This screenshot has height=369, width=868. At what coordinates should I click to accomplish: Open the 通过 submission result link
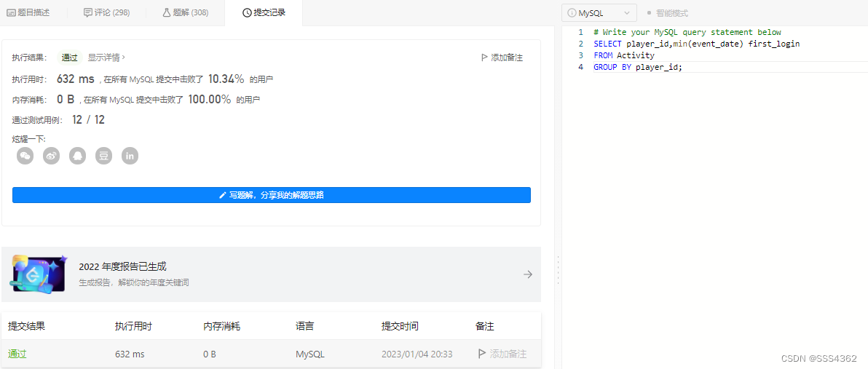[x=17, y=354]
